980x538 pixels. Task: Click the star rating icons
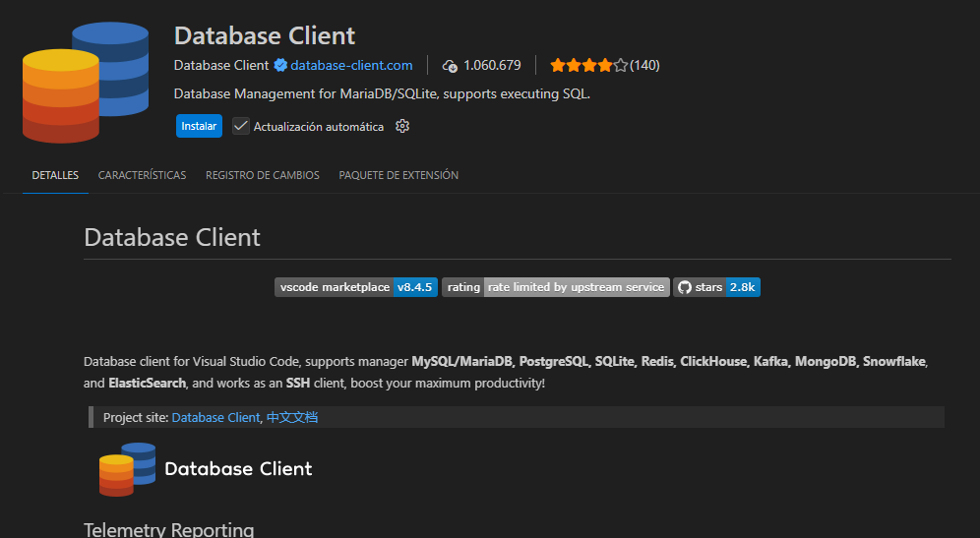pos(587,66)
